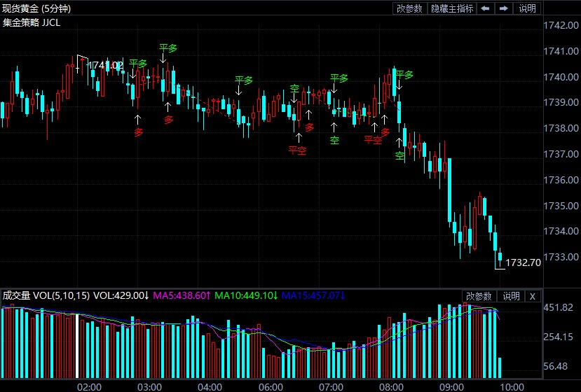The height and width of the screenshot is (392, 581).
Task: Click the 02:00 time axis label
Action: 89,387
